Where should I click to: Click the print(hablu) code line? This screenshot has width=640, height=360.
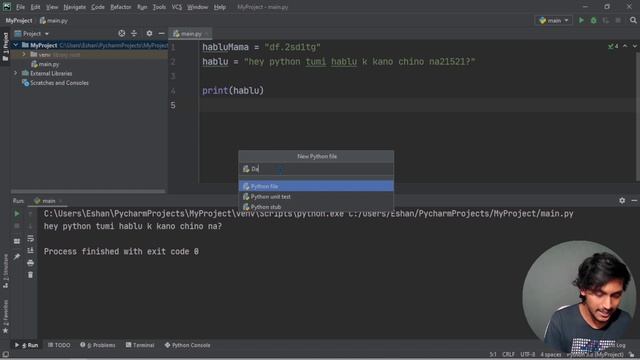click(x=233, y=91)
